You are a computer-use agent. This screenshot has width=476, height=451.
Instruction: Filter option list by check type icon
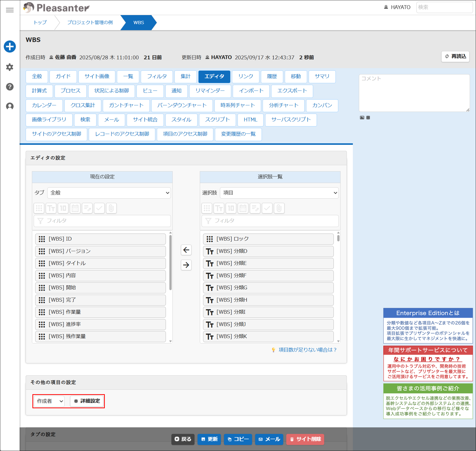(x=267, y=208)
